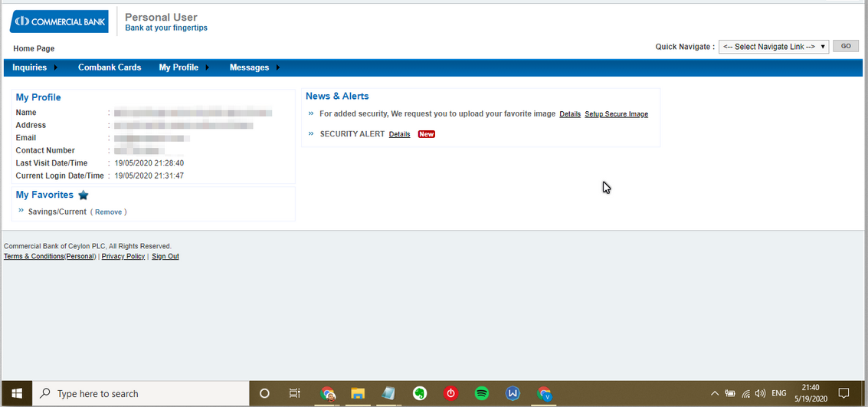Click the taskbar search box
The height and width of the screenshot is (407, 868).
(141, 394)
